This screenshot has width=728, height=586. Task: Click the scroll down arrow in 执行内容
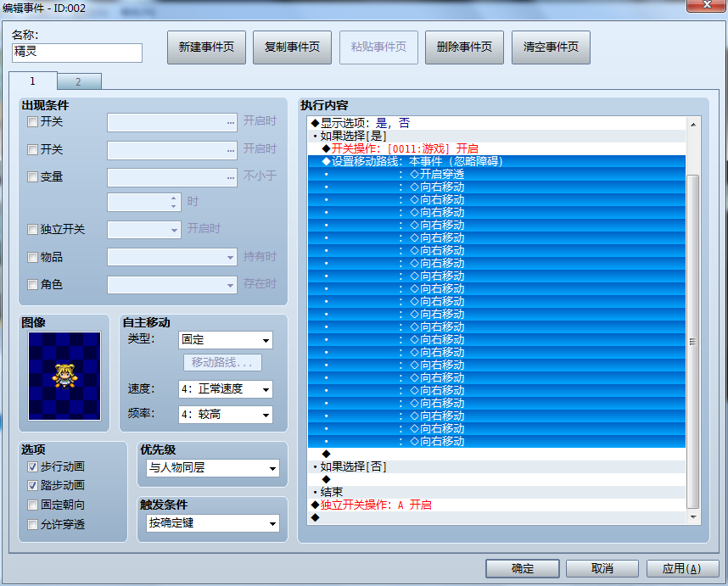[x=692, y=516]
